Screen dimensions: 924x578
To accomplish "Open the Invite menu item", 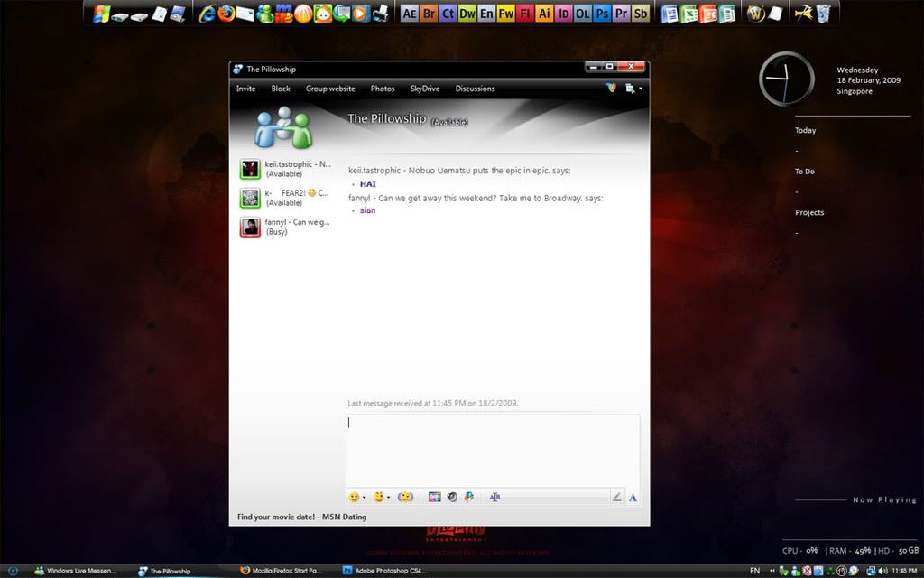I will click(x=245, y=89).
